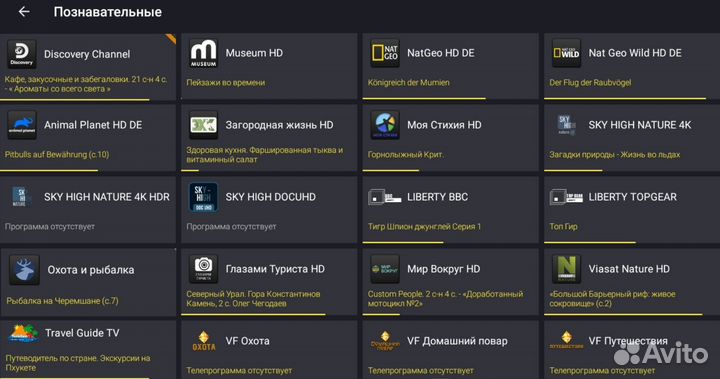Click the Путеводитель по стране description
The width and height of the screenshot is (720, 379).
pos(78,363)
